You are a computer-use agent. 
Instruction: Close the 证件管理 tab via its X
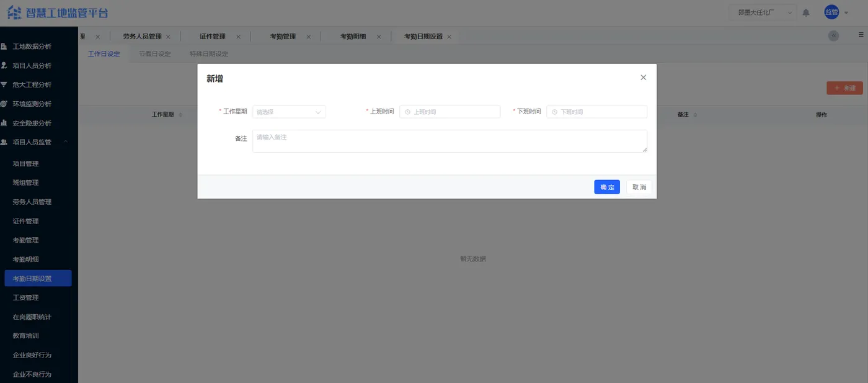[x=238, y=37]
